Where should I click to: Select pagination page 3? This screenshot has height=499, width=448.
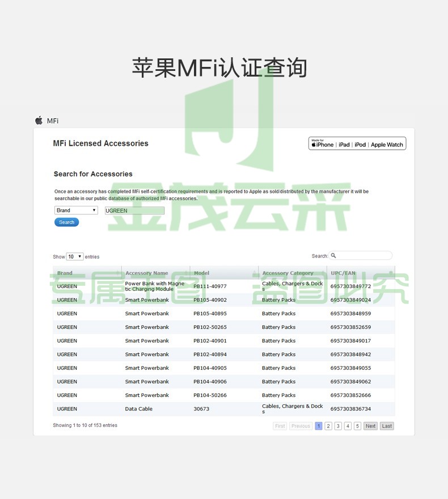(x=338, y=426)
